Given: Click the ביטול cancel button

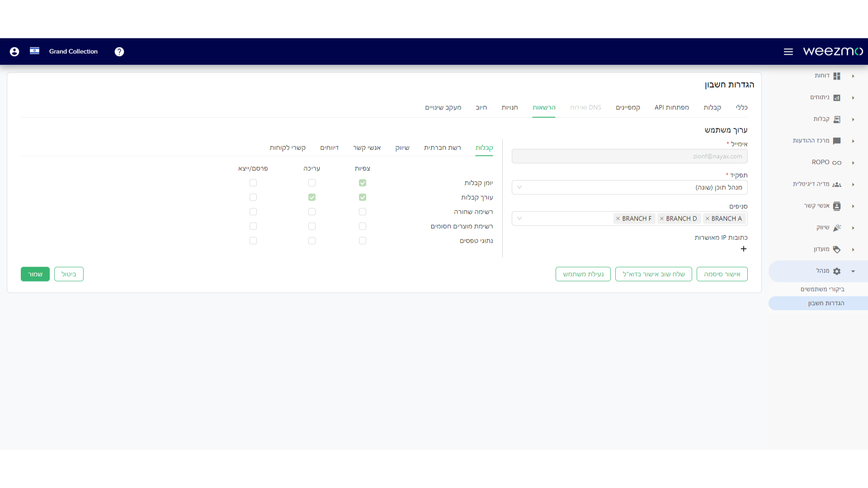Looking at the screenshot, I should coord(69,274).
